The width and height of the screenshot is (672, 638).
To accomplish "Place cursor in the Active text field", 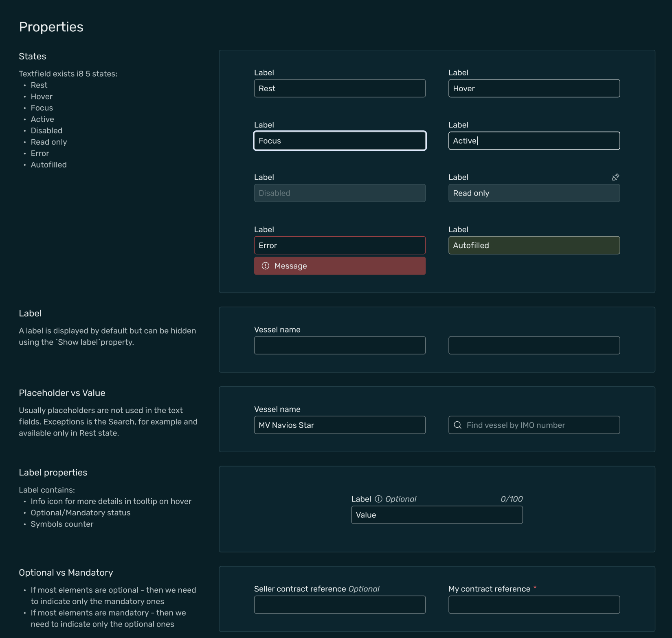I will 534,141.
